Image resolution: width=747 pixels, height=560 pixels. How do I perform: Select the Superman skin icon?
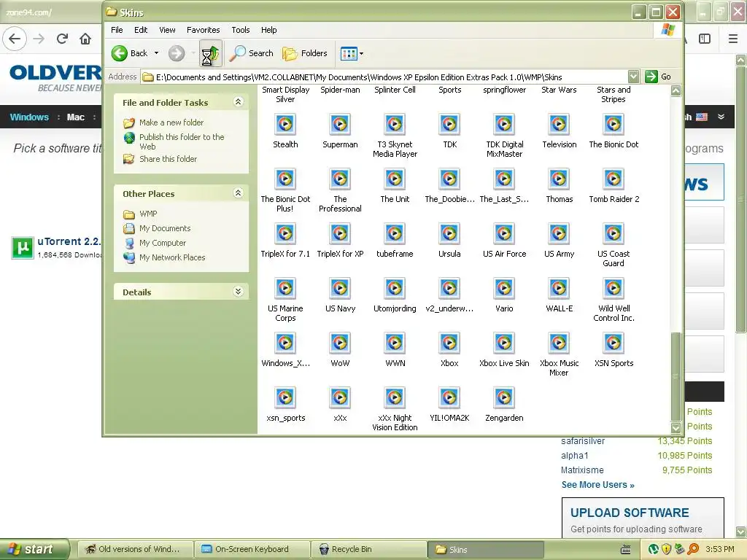coord(340,125)
